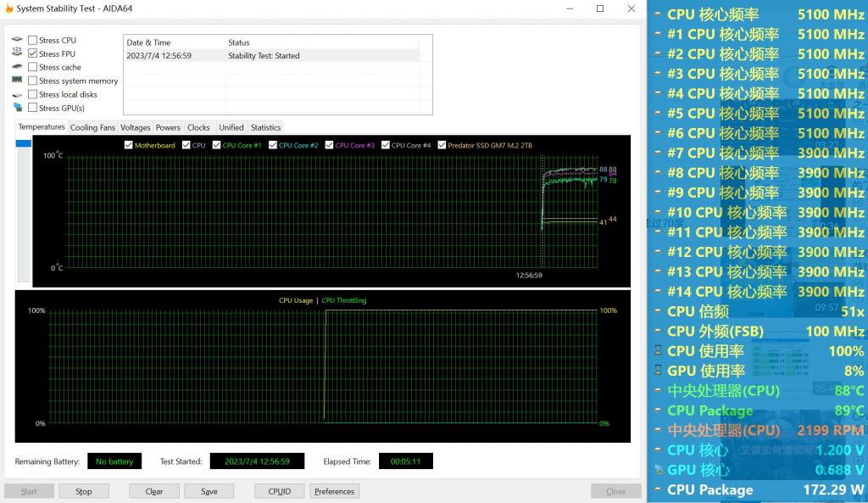Click the hourglass icon beside CPU 使用率
This screenshot has height=503, width=868.
point(658,349)
